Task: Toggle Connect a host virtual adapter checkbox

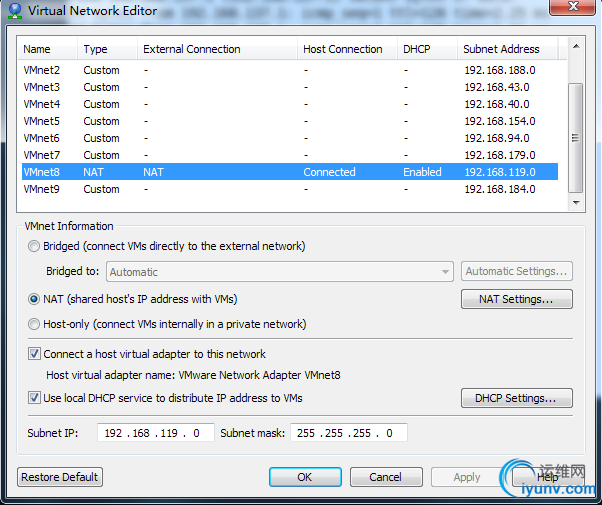Action: [x=34, y=354]
